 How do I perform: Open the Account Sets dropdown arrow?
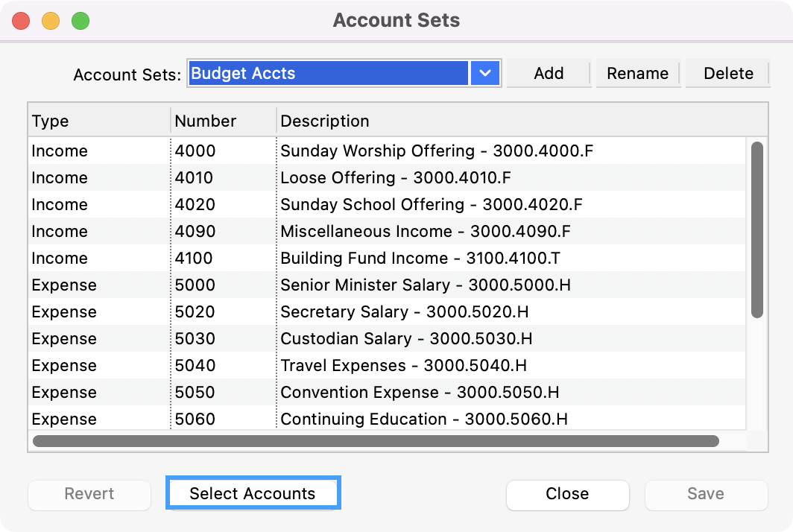485,73
